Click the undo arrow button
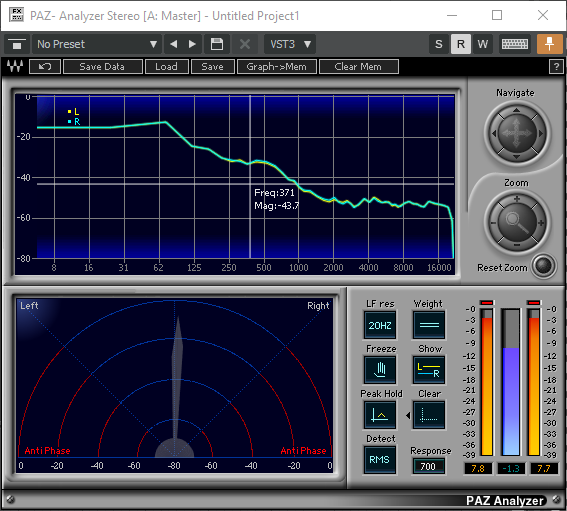The image size is (567, 511). pyautogui.click(x=45, y=67)
